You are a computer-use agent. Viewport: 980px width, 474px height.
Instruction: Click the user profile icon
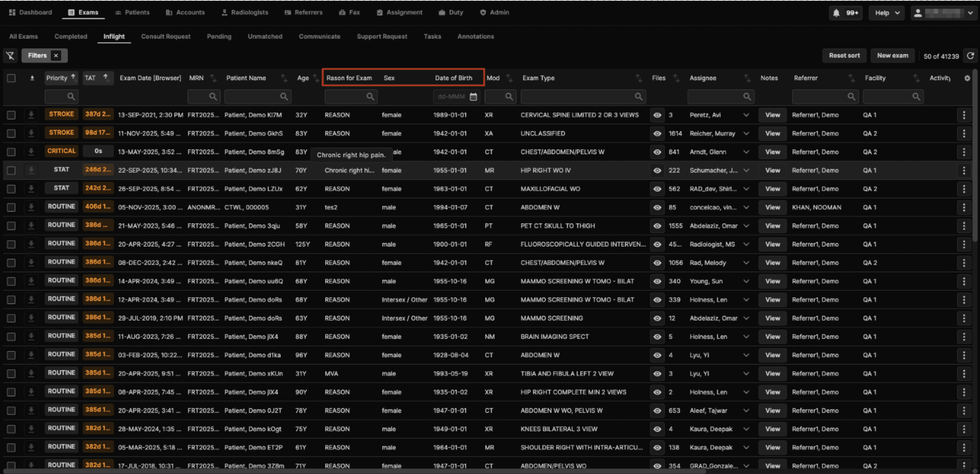(x=918, y=13)
